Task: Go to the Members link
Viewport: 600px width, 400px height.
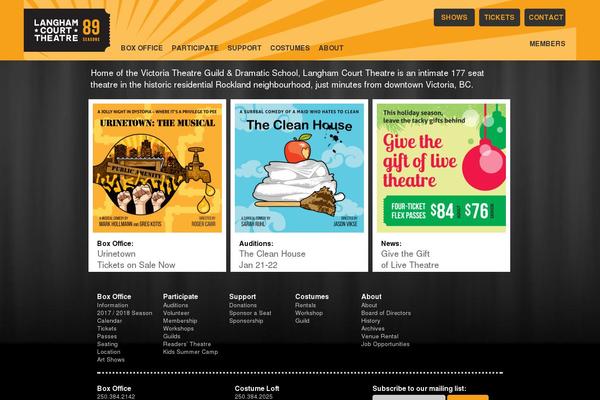Action: [x=547, y=44]
